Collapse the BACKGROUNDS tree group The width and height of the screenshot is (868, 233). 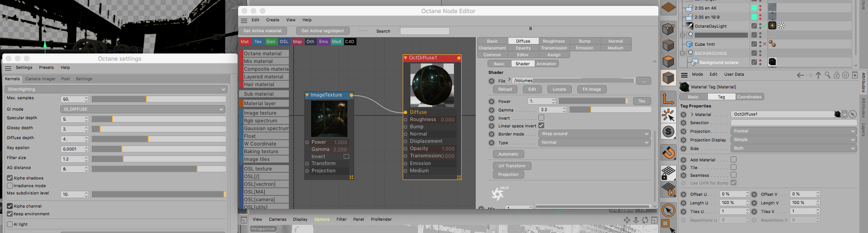click(683, 53)
